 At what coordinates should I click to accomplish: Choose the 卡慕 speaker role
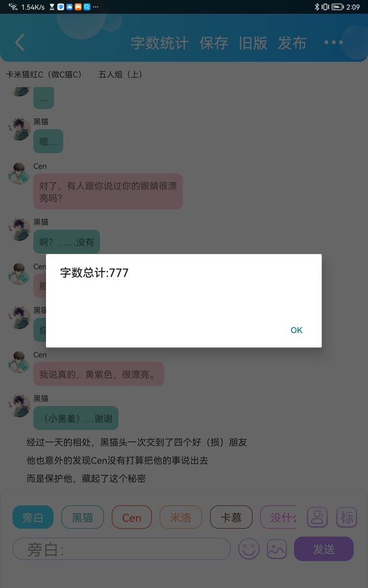pos(231,517)
